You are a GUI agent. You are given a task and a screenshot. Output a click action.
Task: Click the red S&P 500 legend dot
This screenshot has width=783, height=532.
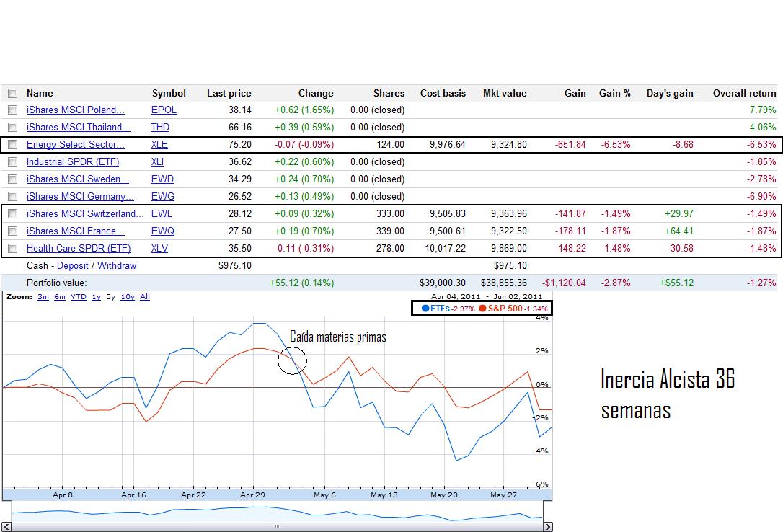[x=482, y=309]
